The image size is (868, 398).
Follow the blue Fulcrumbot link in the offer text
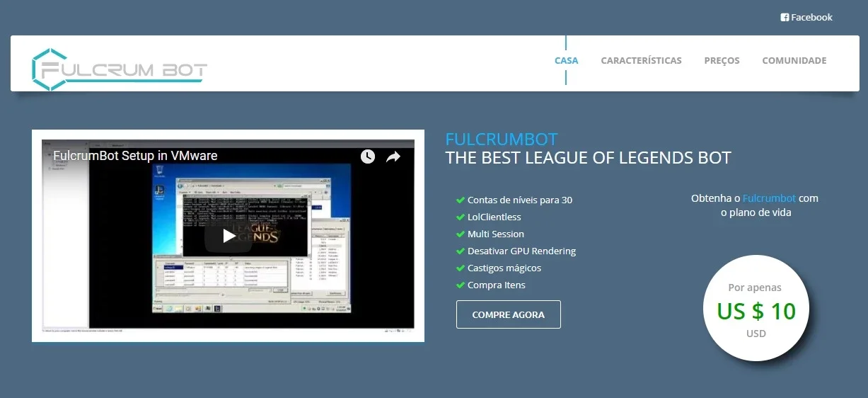tap(769, 198)
